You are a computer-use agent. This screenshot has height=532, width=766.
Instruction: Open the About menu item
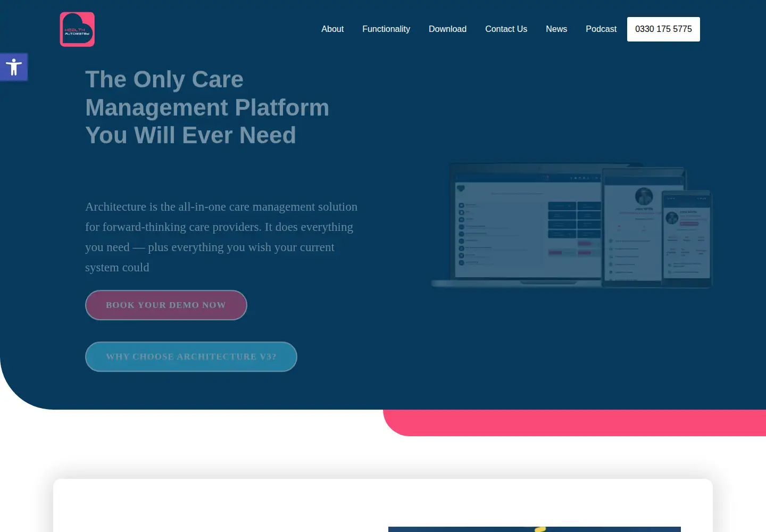(332, 29)
